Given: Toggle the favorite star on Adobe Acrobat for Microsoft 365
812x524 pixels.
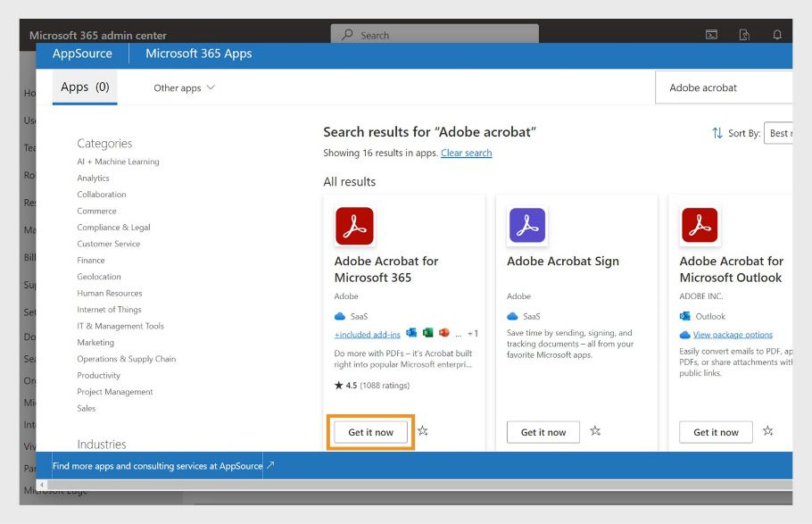Looking at the screenshot, I should (422, 430).
